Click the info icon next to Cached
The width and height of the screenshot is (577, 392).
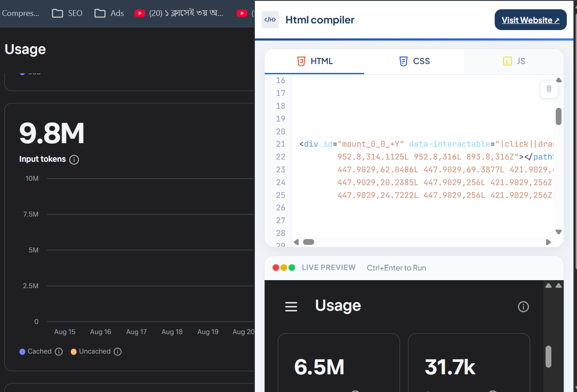[59, 352]
